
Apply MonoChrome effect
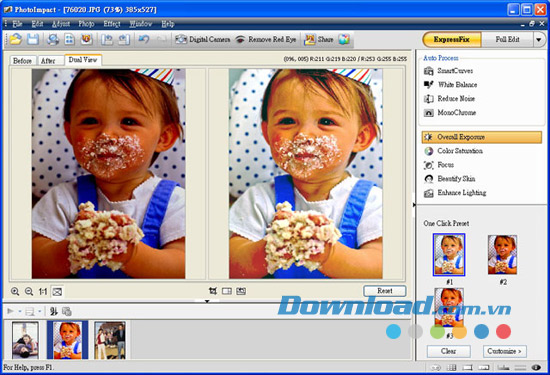click(x=450, y=113)
